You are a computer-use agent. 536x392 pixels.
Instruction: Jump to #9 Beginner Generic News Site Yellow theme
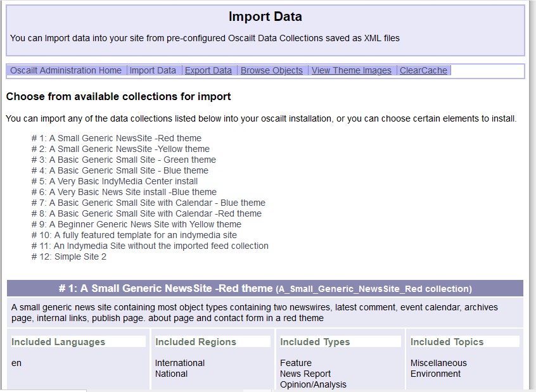(136, 224)
